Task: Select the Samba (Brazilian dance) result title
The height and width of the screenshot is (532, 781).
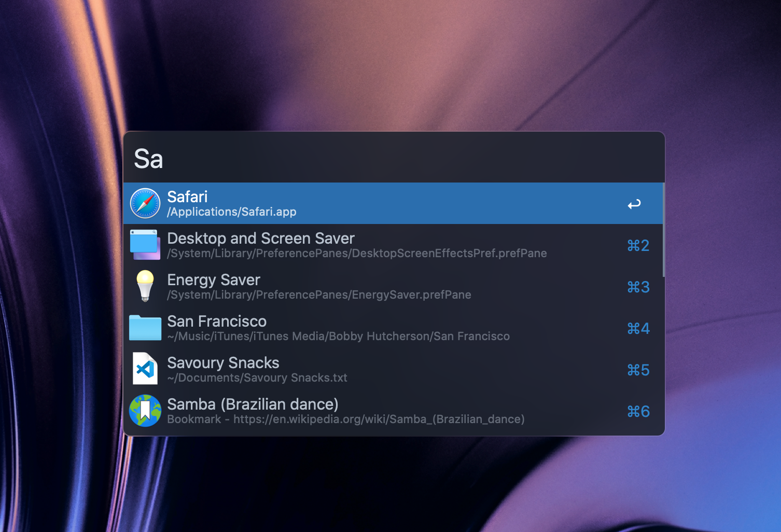Action: click(253, 404)
